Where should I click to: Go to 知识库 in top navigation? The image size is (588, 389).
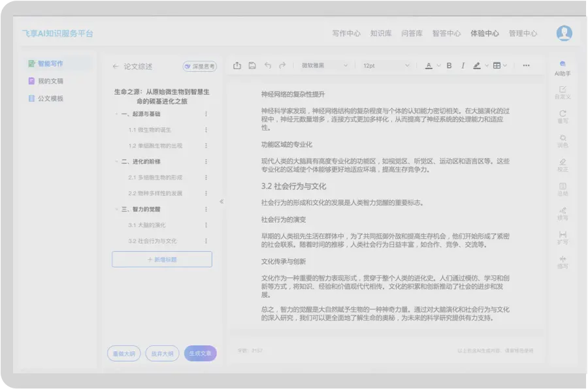pos(381,33)
